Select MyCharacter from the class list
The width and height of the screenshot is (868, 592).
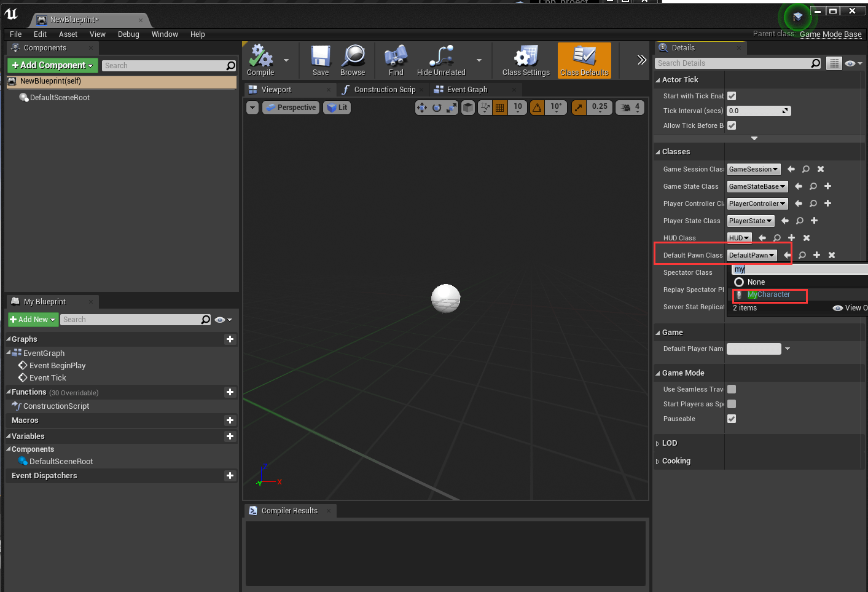[768, 294]
